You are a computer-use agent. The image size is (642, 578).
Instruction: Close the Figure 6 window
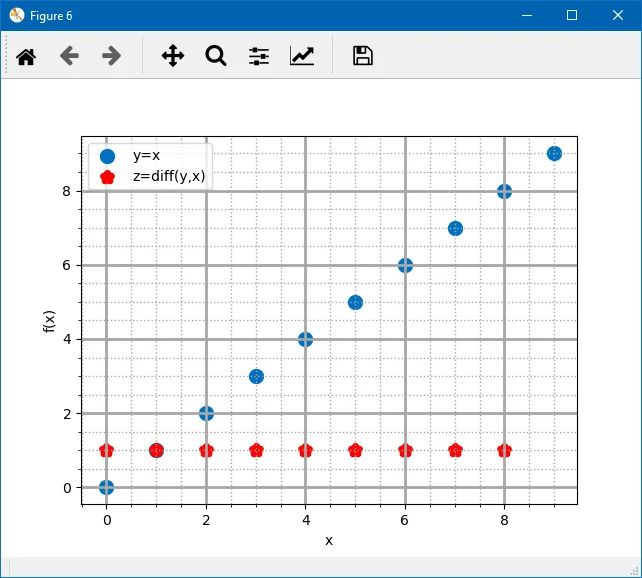pyautogui.click(x=618, y=16)
